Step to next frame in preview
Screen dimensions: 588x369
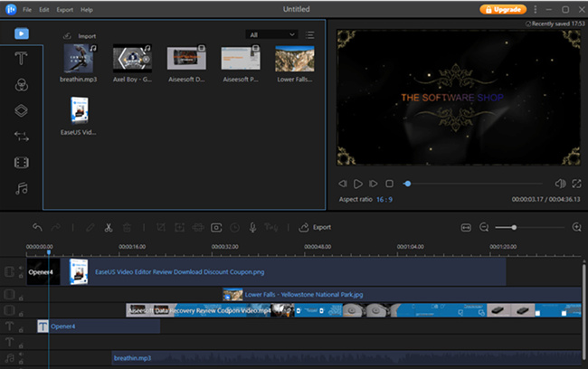click(373, 184)
